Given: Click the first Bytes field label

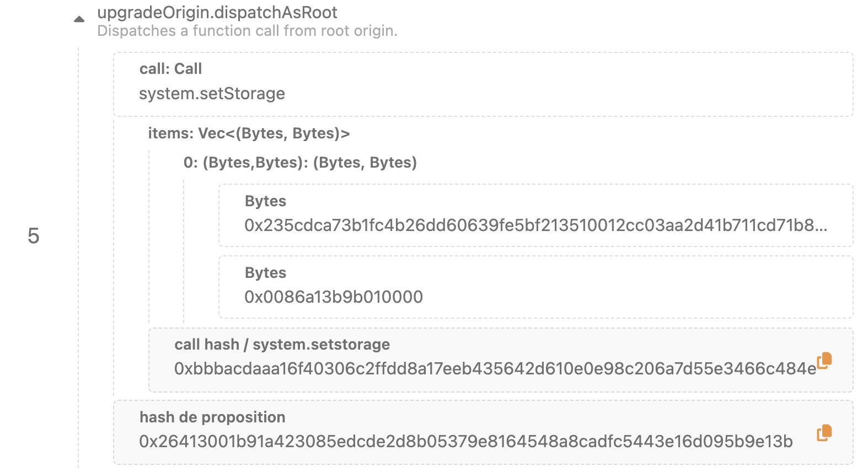Looking at the screenshot, I should pos(265,201).
